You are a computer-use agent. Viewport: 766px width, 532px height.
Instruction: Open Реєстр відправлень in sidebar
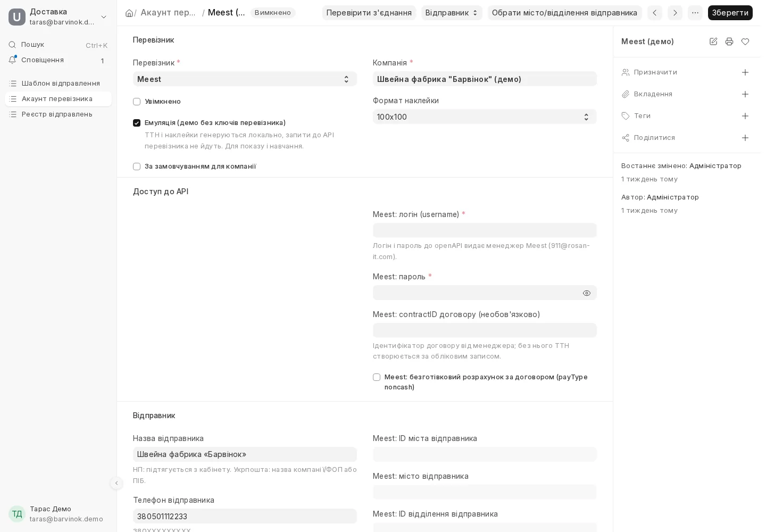[59, 114]
